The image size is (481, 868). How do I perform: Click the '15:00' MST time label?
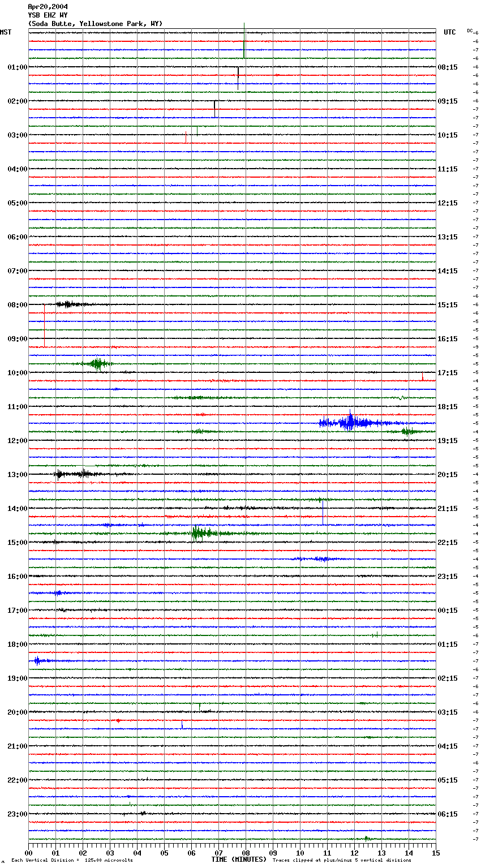(x=18, y=543)
